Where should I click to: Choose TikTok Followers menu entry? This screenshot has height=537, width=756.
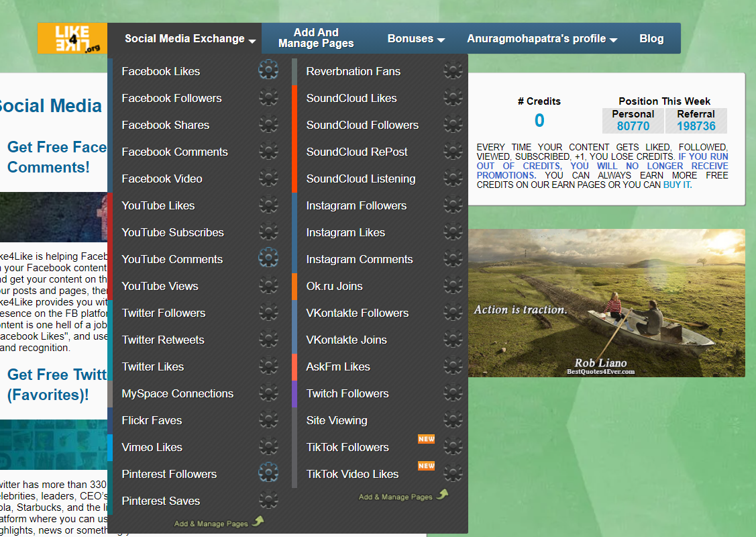[x=347, y=447]
